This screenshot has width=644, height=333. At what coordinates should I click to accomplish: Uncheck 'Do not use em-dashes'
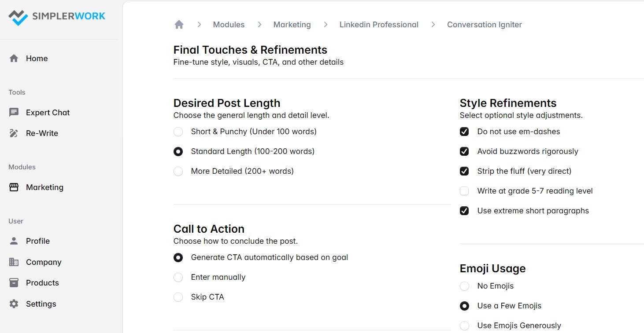pos(464,131)
